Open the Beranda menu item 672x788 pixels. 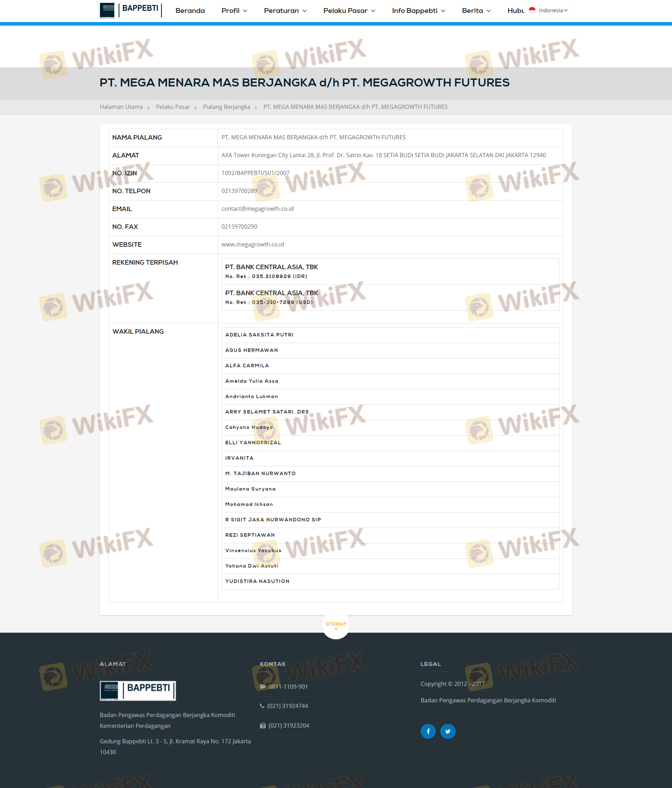pyautogui.click(x=190, y=11)
